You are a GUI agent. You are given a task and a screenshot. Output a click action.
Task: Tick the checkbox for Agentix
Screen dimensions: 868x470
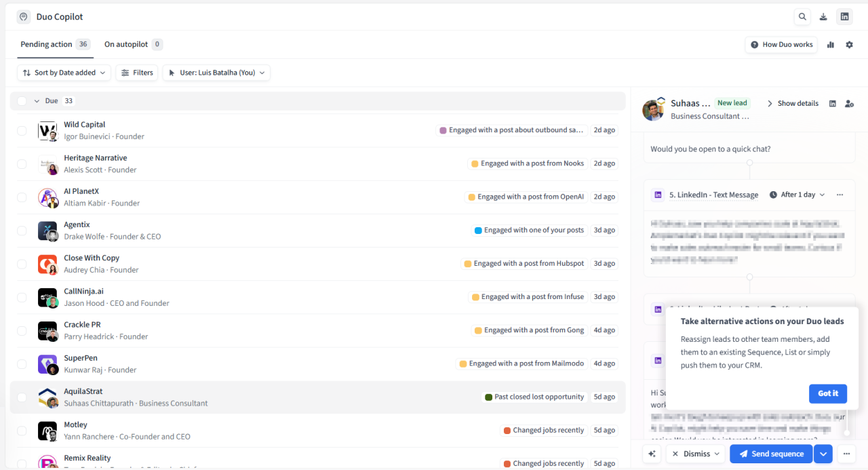pyautogui.click(x=22, y=231)
